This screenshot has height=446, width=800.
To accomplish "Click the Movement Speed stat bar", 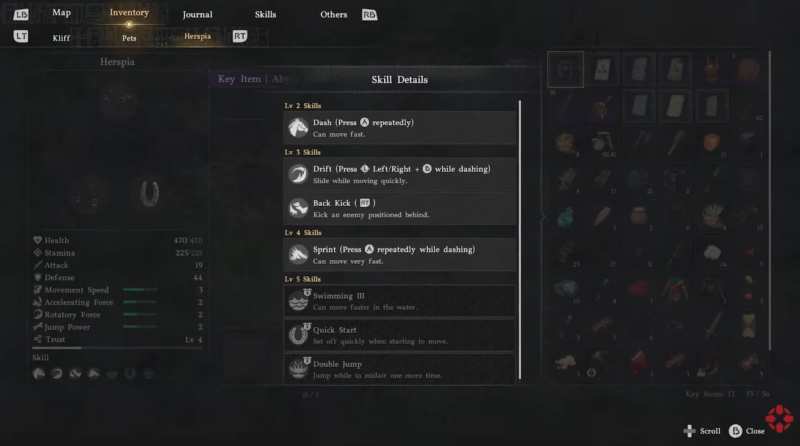I will point(140,289).
